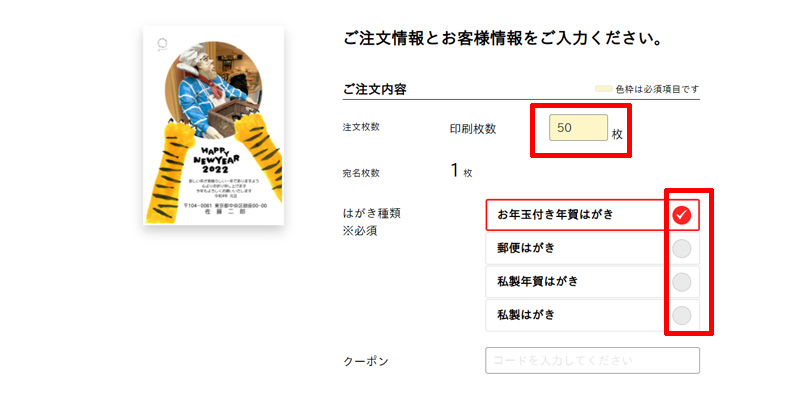800x400 pixels.
Task: Click the HAPPY NEWYEAR 2022 lettering
Action: coord(216,160)
